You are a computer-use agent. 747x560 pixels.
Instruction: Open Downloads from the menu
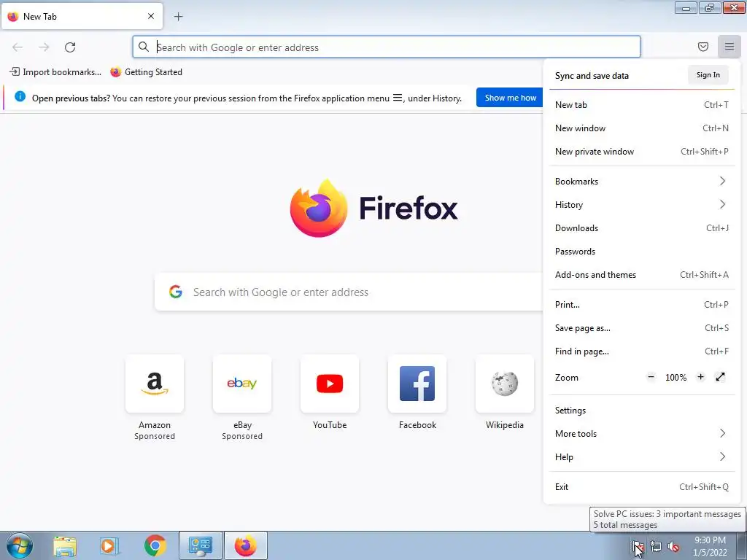tap(641, 227)
